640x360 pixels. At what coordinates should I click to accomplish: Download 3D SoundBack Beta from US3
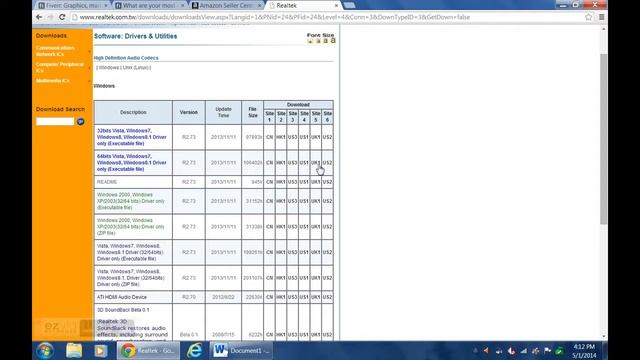pos(292,335)
